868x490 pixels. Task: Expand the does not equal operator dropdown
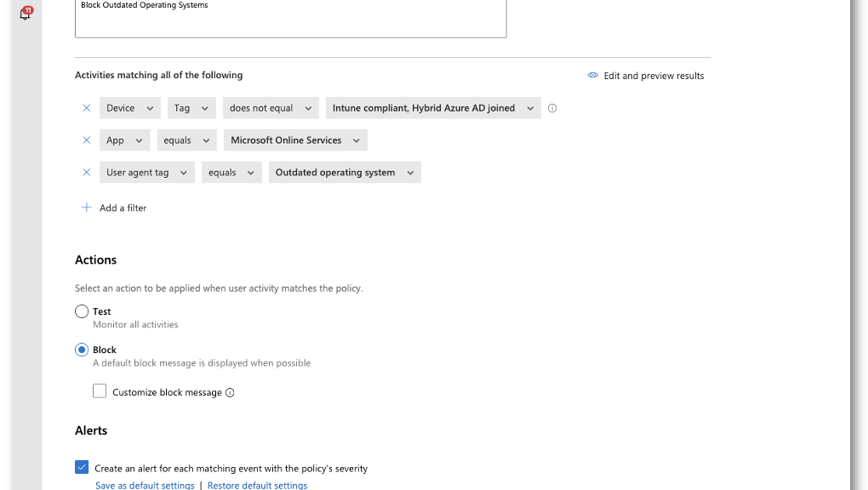point(271,108)
